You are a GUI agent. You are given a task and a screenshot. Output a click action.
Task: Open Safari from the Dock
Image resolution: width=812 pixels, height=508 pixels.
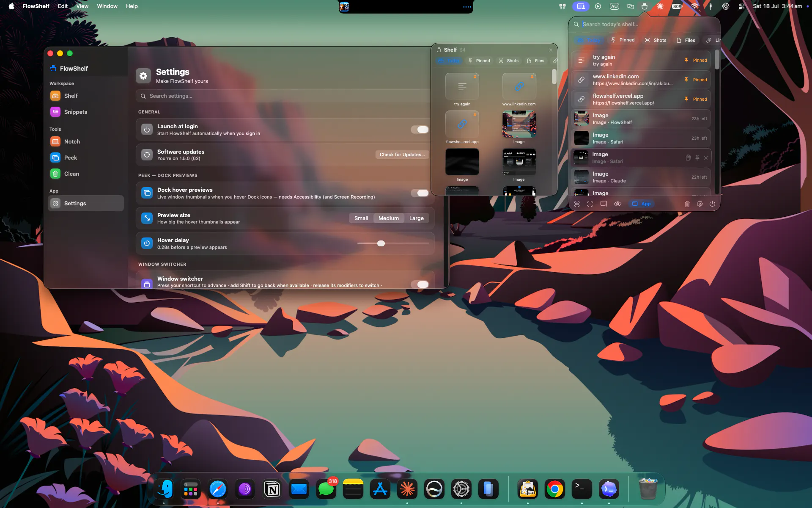[x=218, y=489]
